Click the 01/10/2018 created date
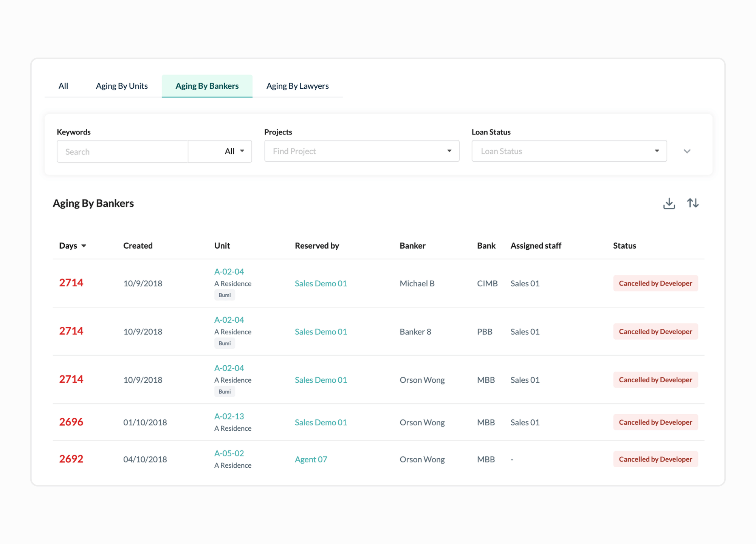This screenshot has height=544, width=756. [145, 422]
